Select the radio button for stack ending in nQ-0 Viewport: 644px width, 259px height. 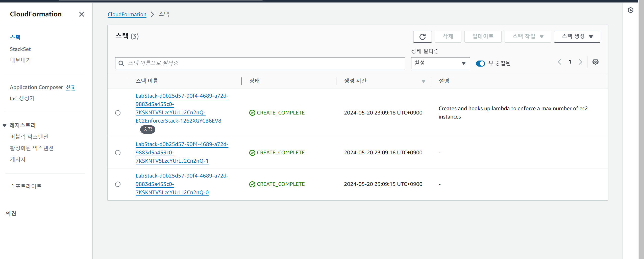(x=118, y=184)
